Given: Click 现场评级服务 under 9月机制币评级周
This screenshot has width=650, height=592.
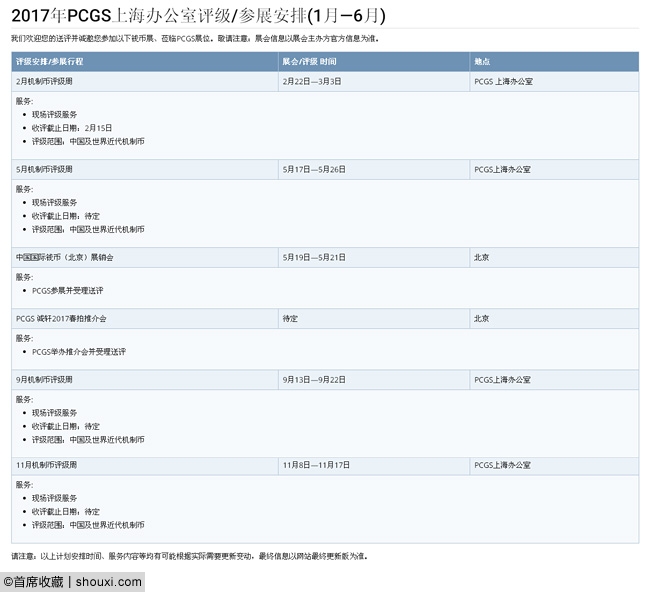Looking at the screenshot, I should pyautogui.click(x=54, y=412).
